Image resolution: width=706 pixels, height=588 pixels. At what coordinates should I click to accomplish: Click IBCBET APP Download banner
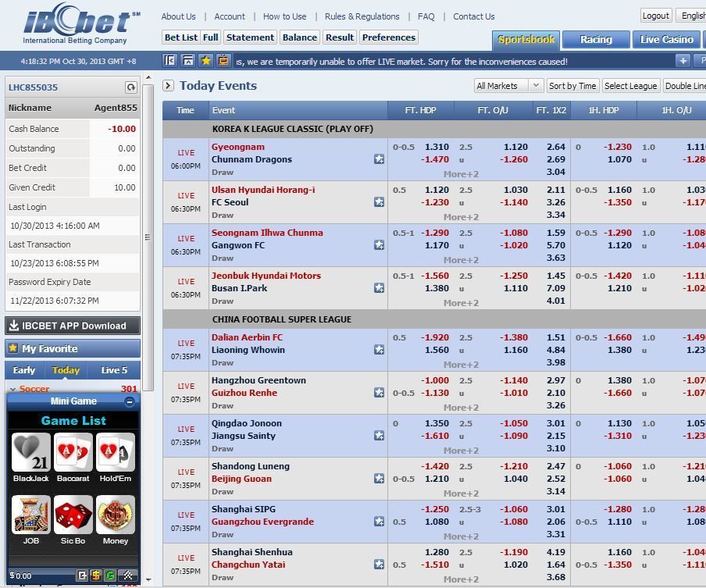(73, 326)
